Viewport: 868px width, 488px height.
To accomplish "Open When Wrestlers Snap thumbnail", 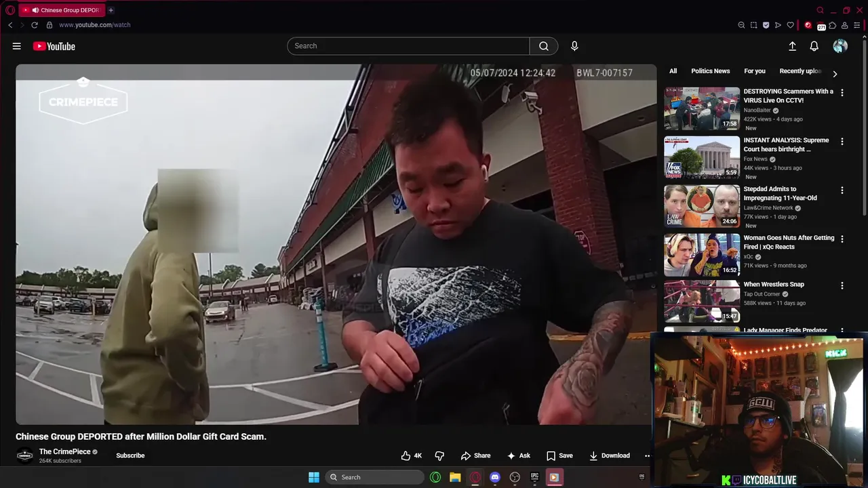I will [x=702, y=301].
